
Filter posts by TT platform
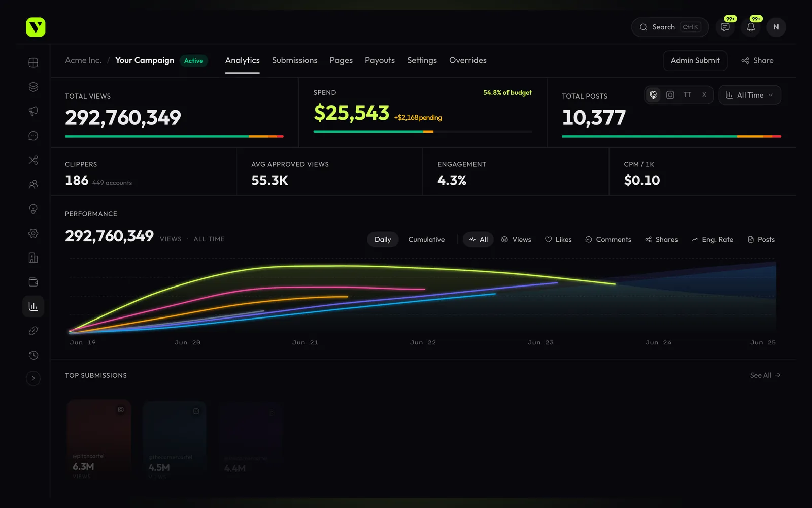pyautogui.click(x=687, y=95)
